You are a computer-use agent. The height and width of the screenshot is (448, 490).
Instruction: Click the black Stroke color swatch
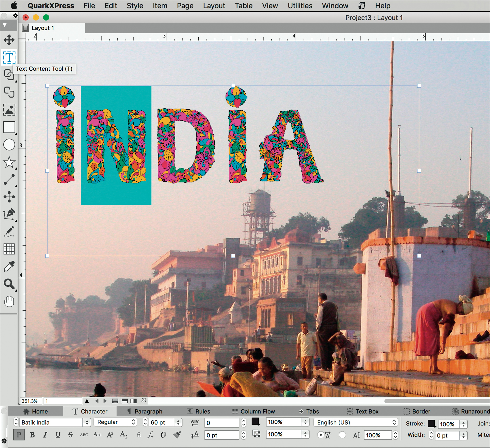[431, 424]
